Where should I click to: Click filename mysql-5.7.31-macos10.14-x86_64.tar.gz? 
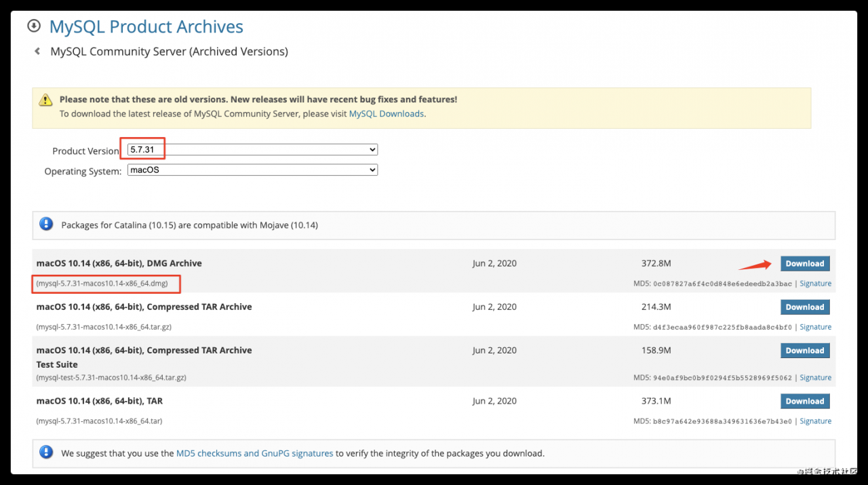(x=104, y=327)
